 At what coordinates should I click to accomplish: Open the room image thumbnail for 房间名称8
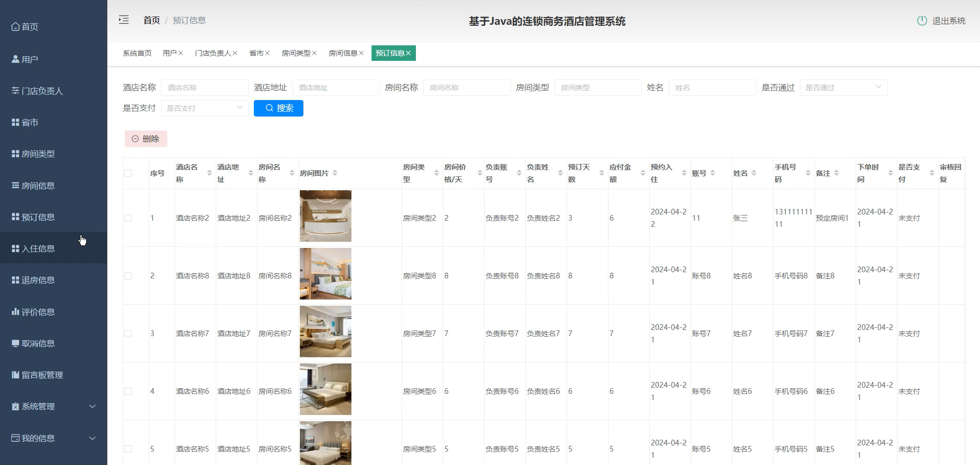tap(326, 274)
